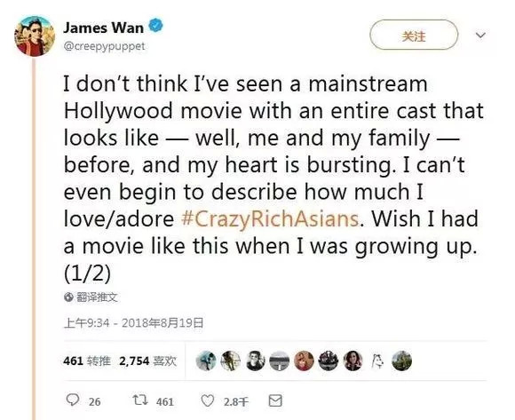Image resolution: width=515 pixels, height=420 pixels.
Task: Click the James Wan display name
Action: tap(104, 28)
